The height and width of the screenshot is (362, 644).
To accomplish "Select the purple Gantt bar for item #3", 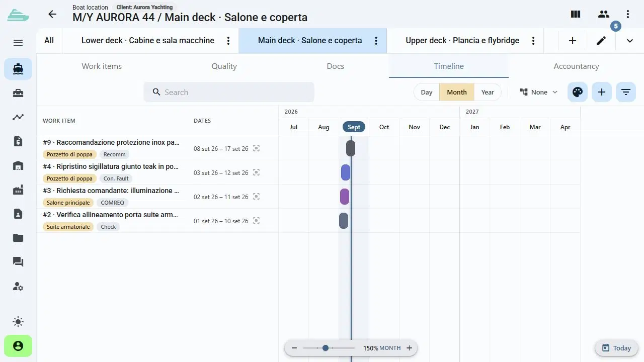I will coord(345,197).
